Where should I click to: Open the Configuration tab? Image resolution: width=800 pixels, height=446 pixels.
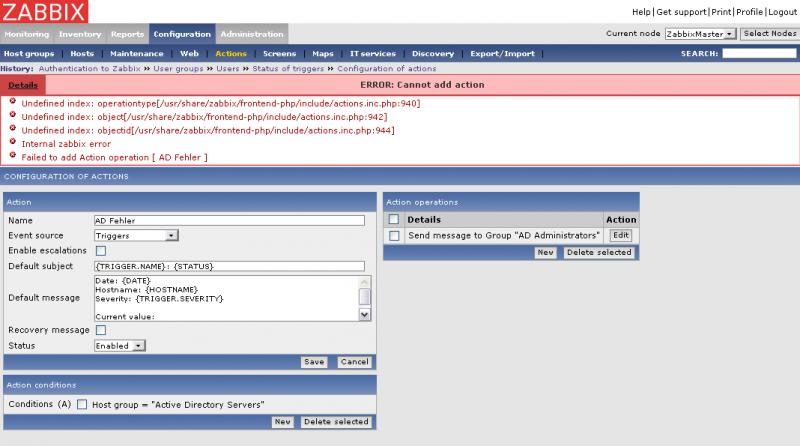pyautogui.click(x=182, y=34)
